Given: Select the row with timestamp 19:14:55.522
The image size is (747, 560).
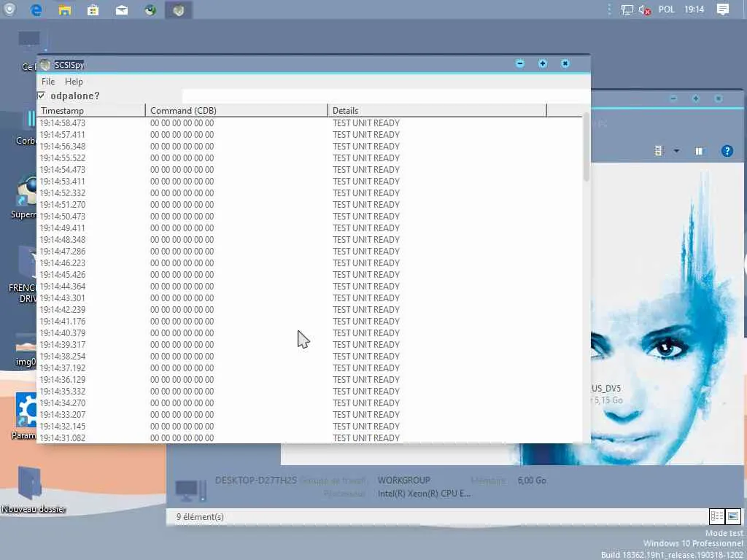Looking at the screenshot, I should [309, 158].
